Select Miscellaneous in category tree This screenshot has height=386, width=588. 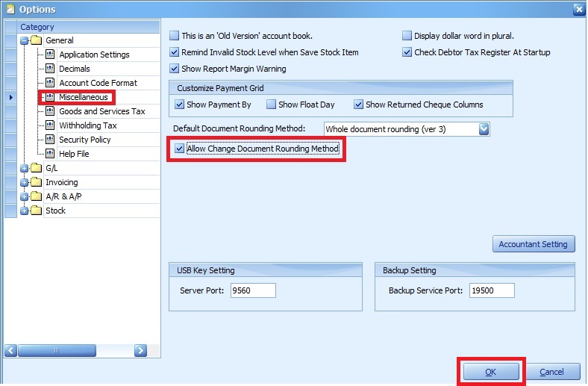click(x=84, y=97)
